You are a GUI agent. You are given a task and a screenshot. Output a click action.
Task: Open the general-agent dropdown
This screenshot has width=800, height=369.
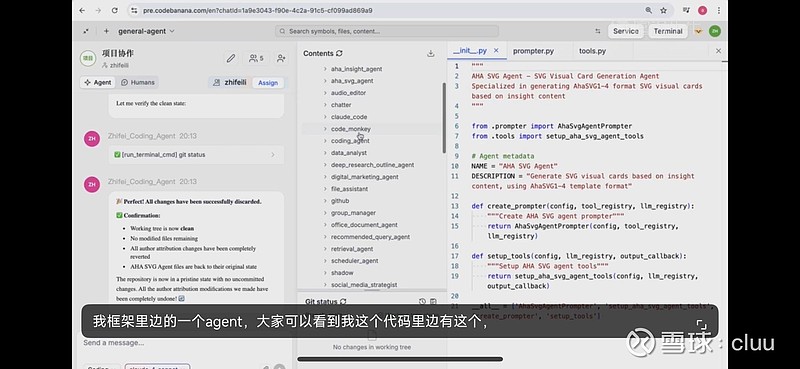146,31
